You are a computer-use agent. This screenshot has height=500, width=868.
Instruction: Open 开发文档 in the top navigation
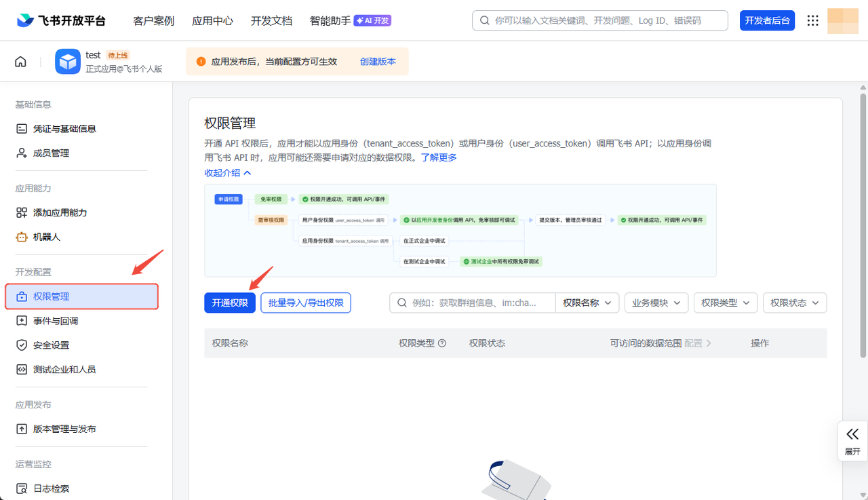pos(271,20)
